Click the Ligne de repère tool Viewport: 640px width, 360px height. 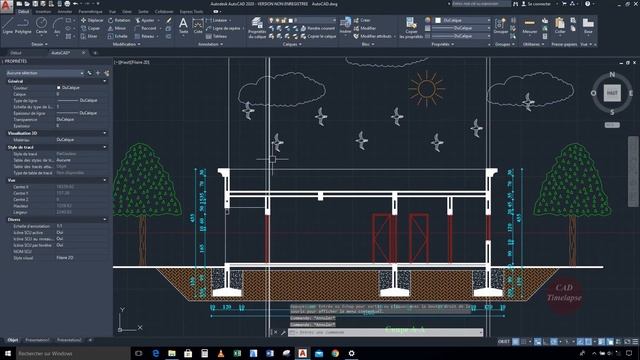click(x=223, y=28)
